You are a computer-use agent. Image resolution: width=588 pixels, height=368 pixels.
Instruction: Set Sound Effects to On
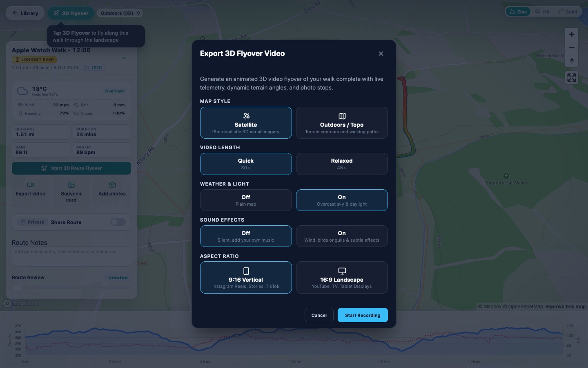point(342,236)
